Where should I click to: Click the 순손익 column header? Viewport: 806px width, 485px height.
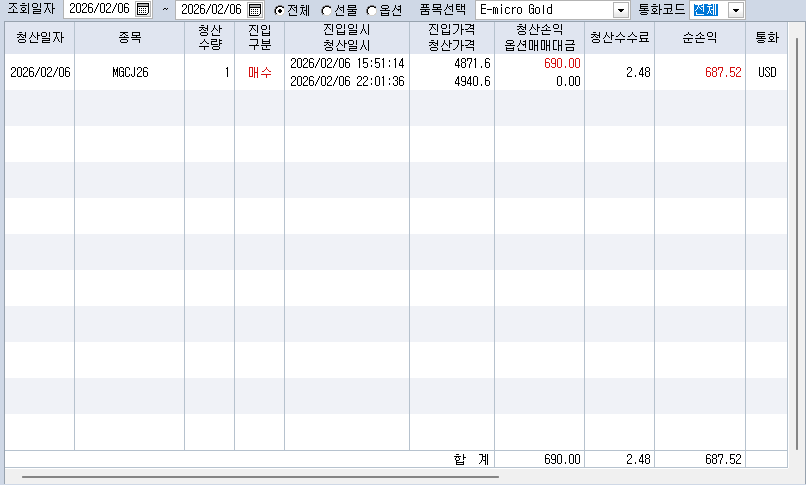pyautogui.click(x=700, y=38)
